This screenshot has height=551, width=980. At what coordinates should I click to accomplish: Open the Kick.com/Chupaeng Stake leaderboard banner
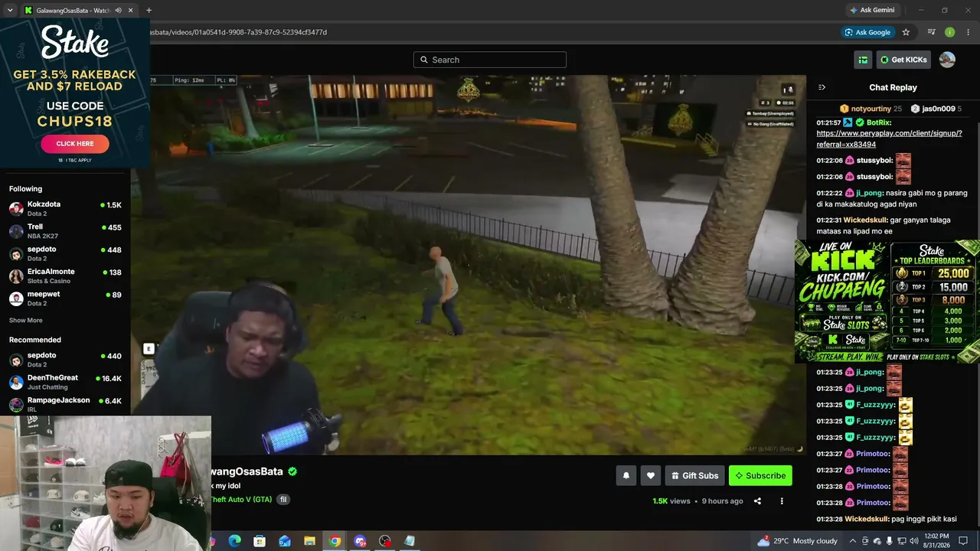click(x=887, y=302)
